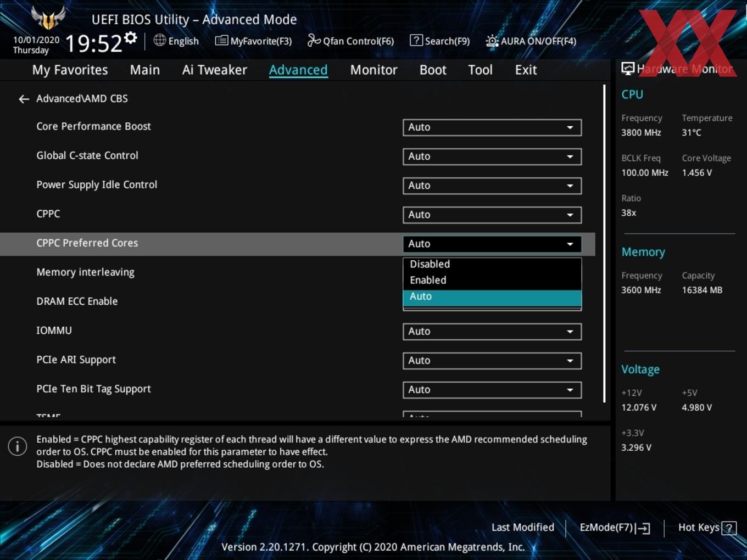
Task: Select the Global C-state Control row label
Action: click(87, 155)
